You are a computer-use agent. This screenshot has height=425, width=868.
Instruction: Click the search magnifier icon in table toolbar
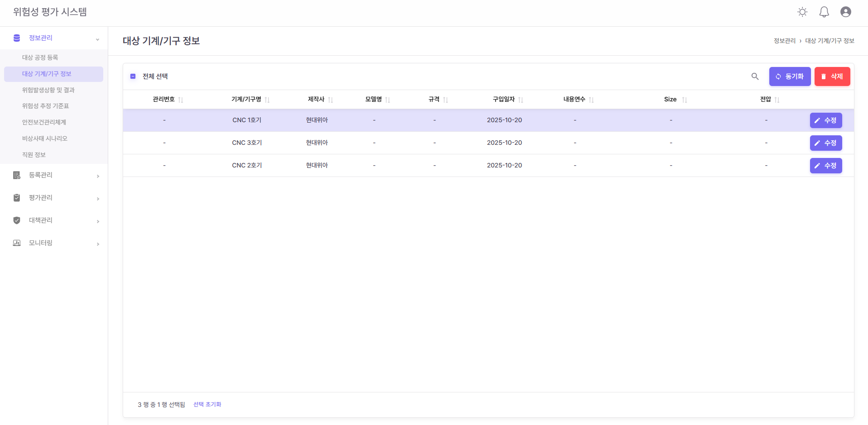(x=755, y=76)
